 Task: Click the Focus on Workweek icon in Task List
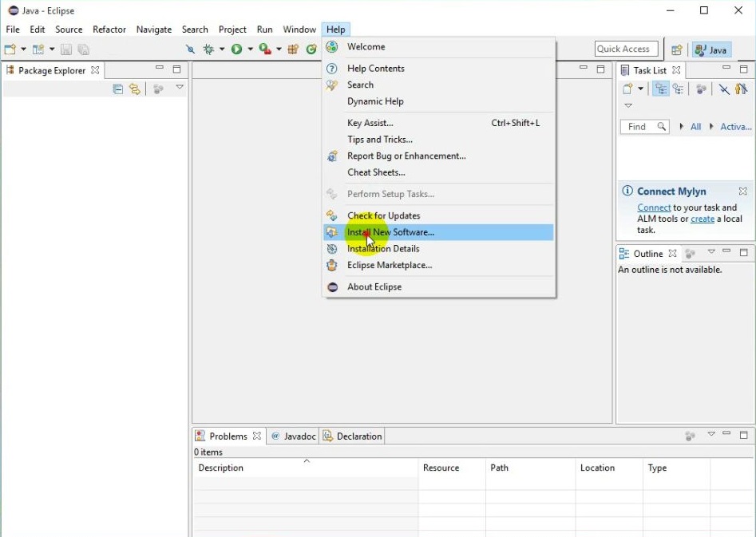(702, 89)
